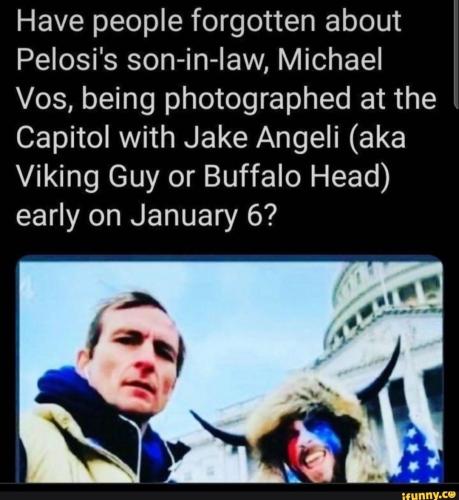Grab the scrollbar thumb at right edge
The width and height of the screenshot is (459, 500).
coord(457,53)
